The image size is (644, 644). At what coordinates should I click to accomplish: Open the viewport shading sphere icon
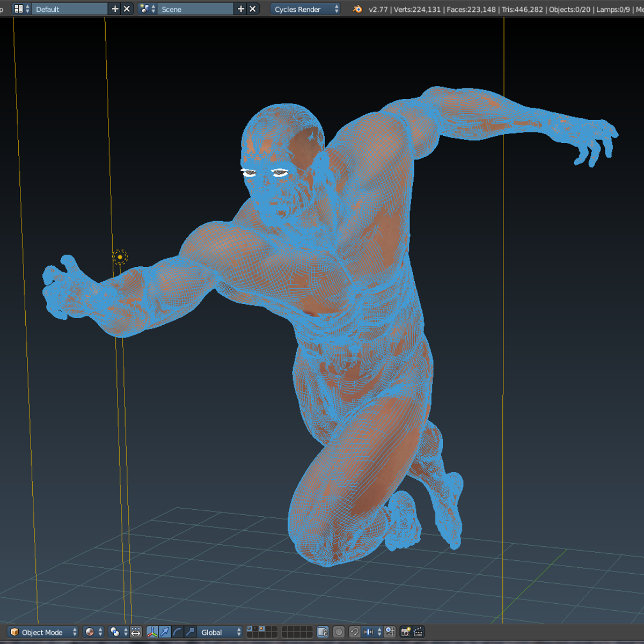(x=90, y=632)
